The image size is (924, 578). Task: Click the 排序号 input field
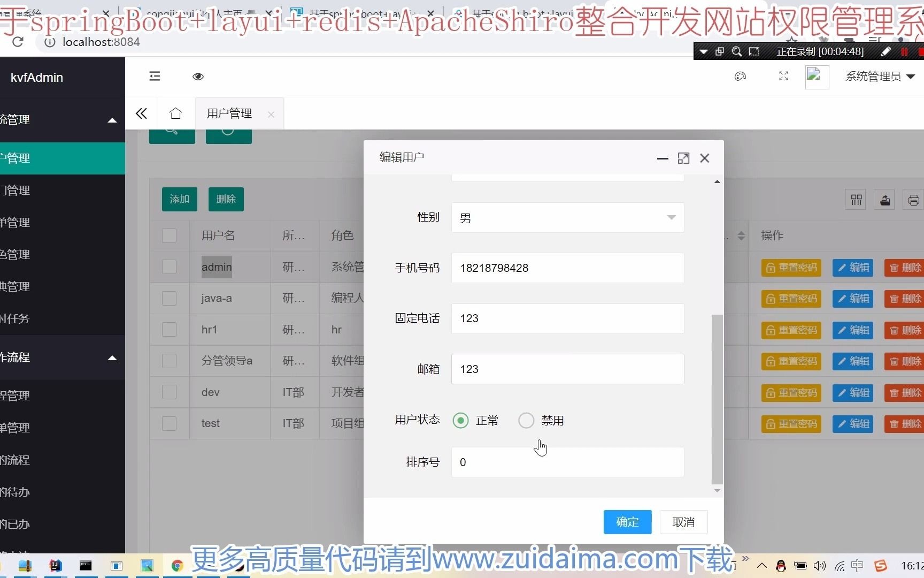[567, 462]
